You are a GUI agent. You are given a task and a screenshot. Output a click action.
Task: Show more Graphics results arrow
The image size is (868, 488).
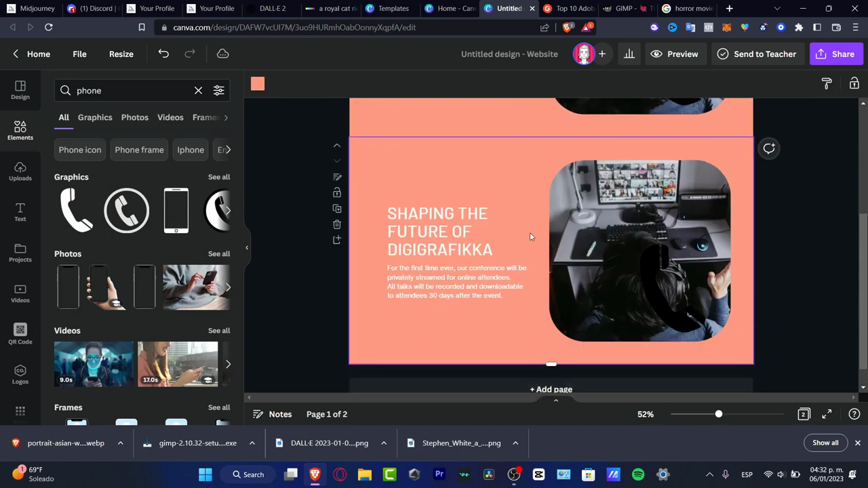pyautogui.click(x=228, y=210)
